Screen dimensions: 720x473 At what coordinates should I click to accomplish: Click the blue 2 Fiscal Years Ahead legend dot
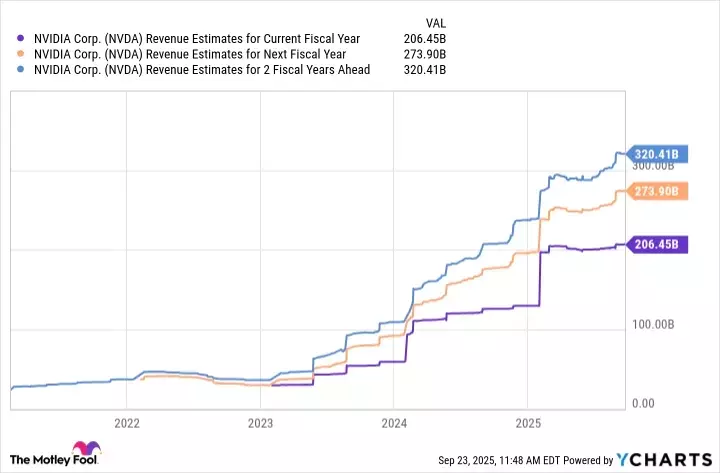pos(22,69)
